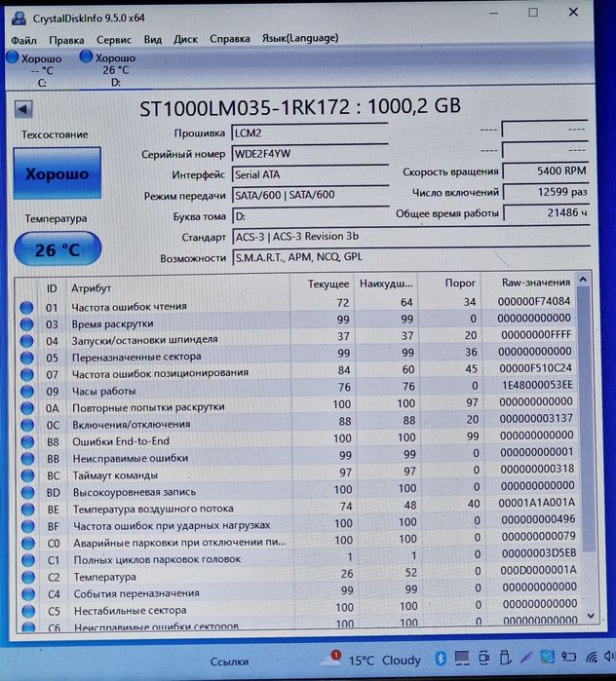
Task: Click status circle of attribute BC
Action: 27,475
